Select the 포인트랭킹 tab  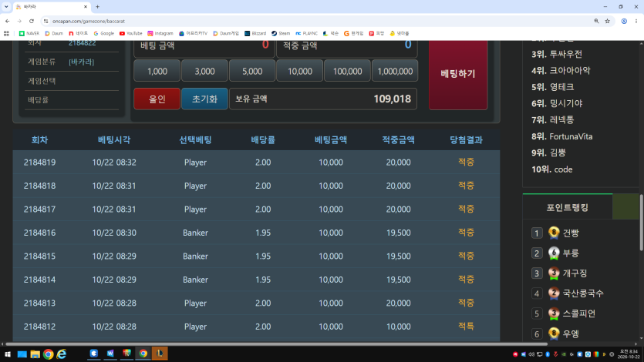pyautogui.click(x=567, y=207)
